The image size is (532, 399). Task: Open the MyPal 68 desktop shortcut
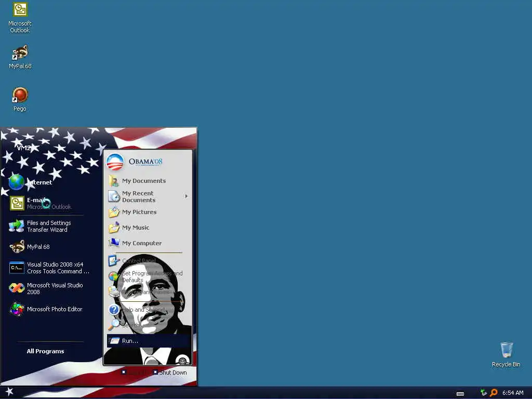point(20,57)
